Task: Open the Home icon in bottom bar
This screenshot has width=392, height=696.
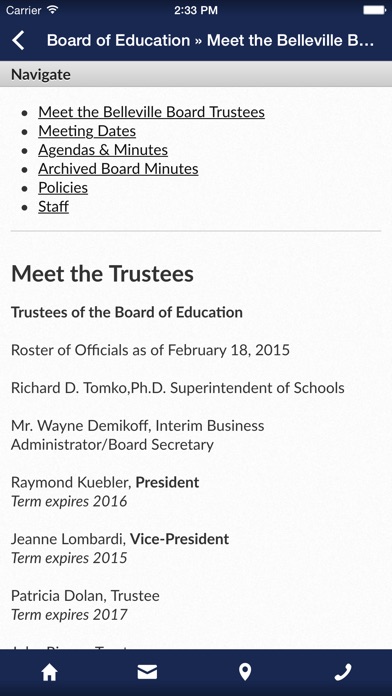Action: (x=49, y=672)
